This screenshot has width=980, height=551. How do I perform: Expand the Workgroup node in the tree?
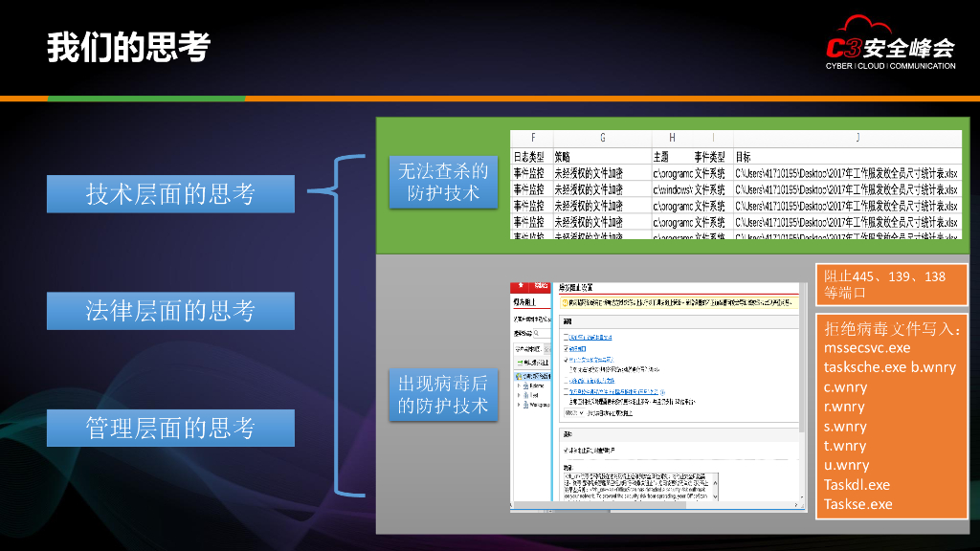tap(519, 405)
